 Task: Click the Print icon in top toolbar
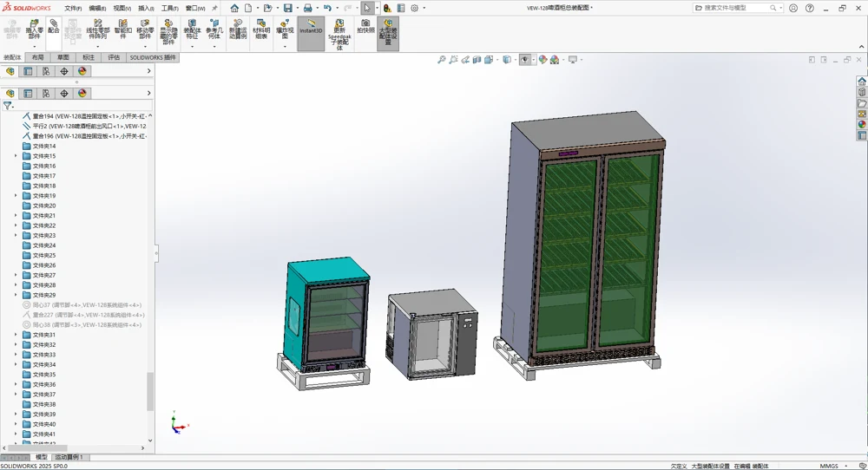pos(308,8)
